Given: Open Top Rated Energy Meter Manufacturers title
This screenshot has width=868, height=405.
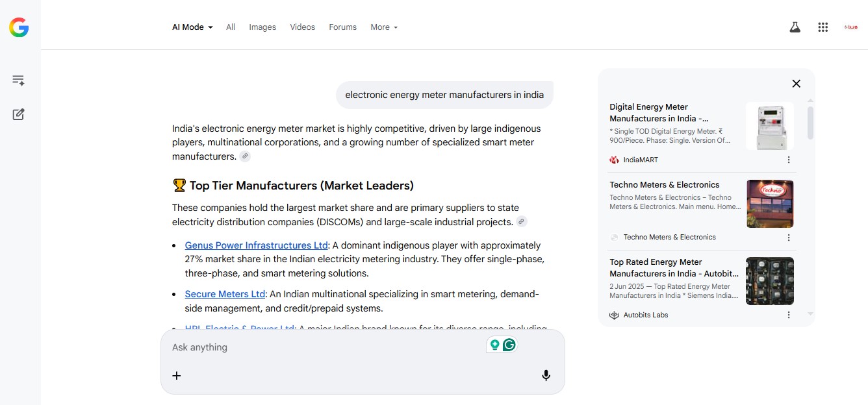Looking at the screenshot, I should click(x=674, y=268).
